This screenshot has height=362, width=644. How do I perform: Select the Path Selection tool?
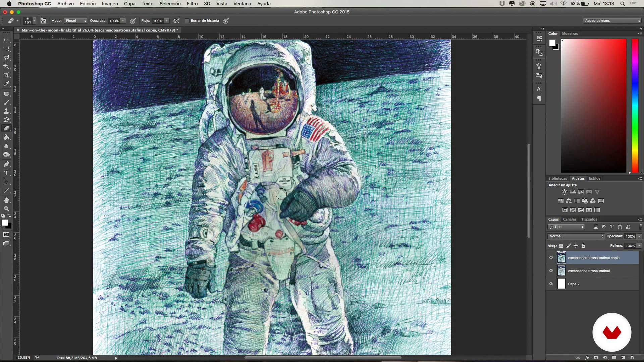[x=6, y=182]
